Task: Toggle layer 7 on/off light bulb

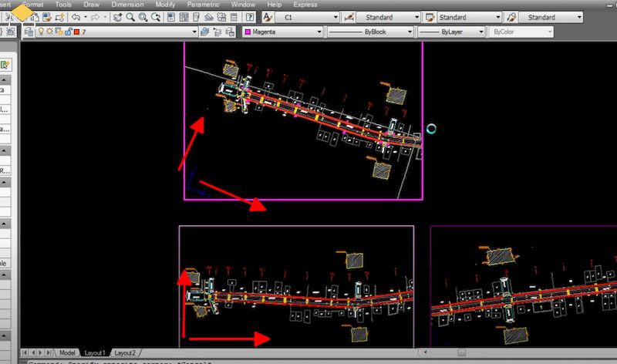Action: pyautogui.click(x=41, y=32)
